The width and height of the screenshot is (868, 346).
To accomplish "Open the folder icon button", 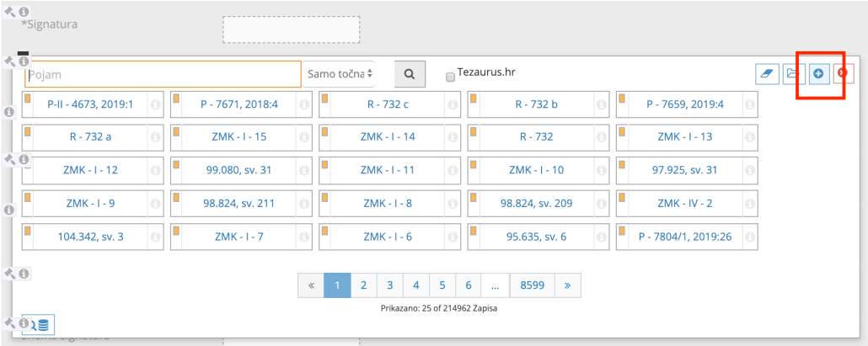I will pos(794,73).
